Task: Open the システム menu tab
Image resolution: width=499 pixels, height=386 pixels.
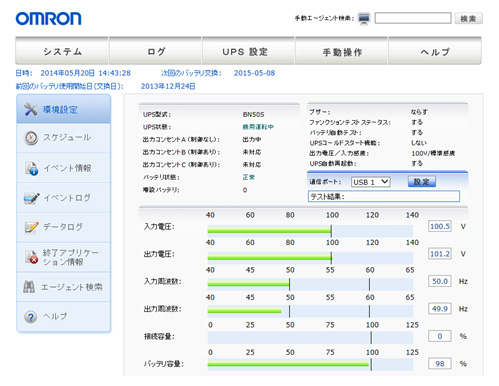Action: [x=62, y=51]
